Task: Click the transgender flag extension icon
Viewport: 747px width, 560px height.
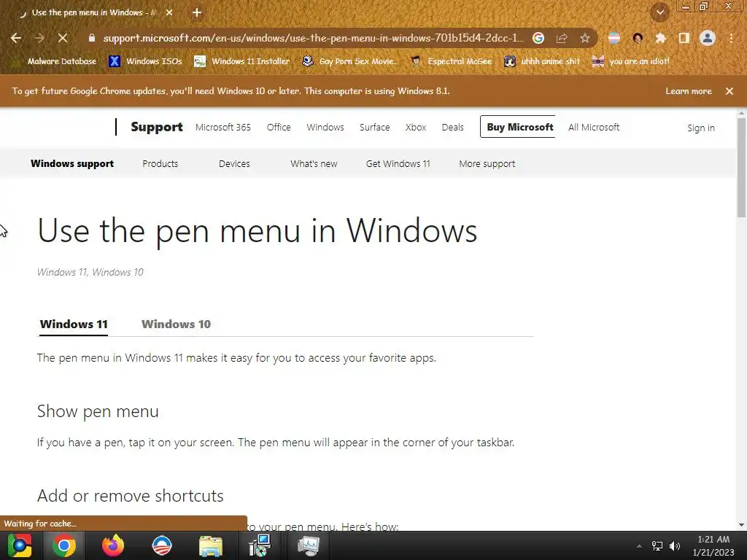Action: pos(614,38)
